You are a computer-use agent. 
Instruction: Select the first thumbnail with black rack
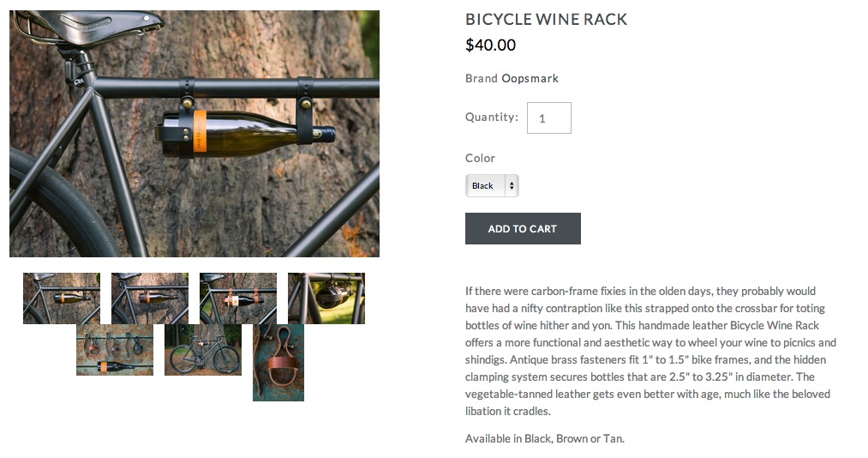62,298
